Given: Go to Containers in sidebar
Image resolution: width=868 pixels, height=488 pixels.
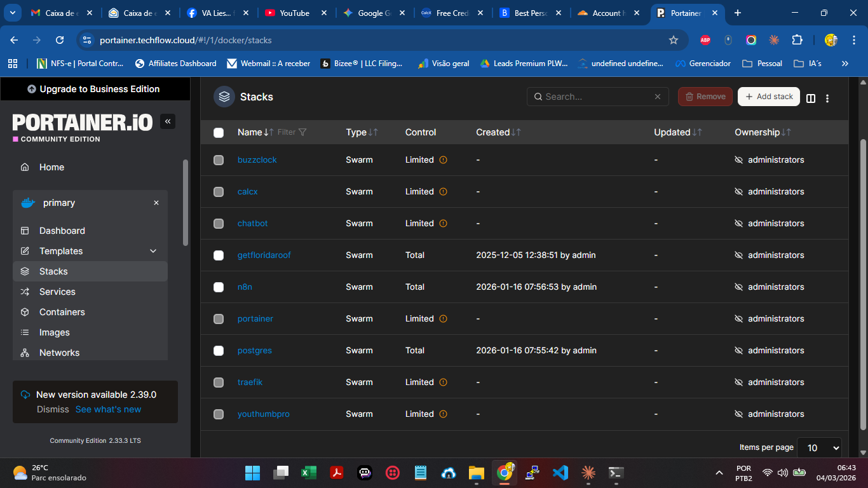Looking at the screenshot, I should pos(62,312).
